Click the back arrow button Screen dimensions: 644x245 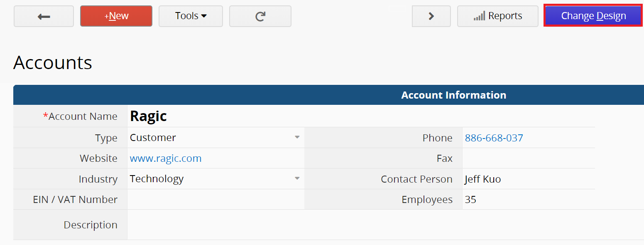click(x=44, y=16)
